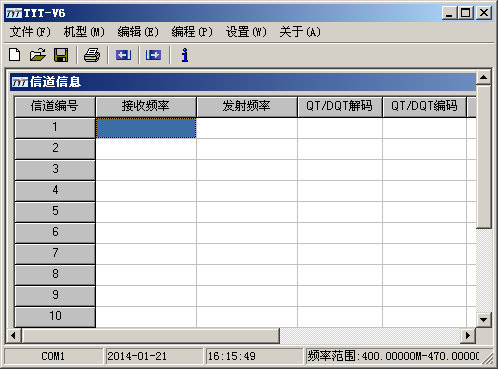
Task: Select channel row header 5
Action: pyautogui.click(x=55, y=212)
